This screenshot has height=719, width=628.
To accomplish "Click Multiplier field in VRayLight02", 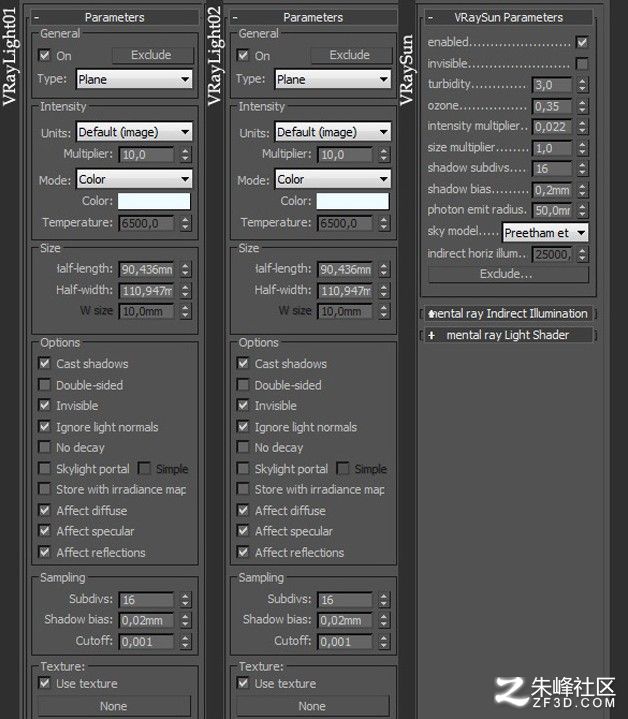I will (x=345, y=155).
